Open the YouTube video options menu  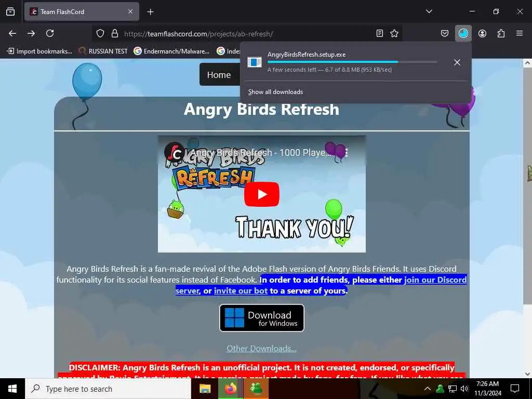pyautogui.click(x=347, y=153)
